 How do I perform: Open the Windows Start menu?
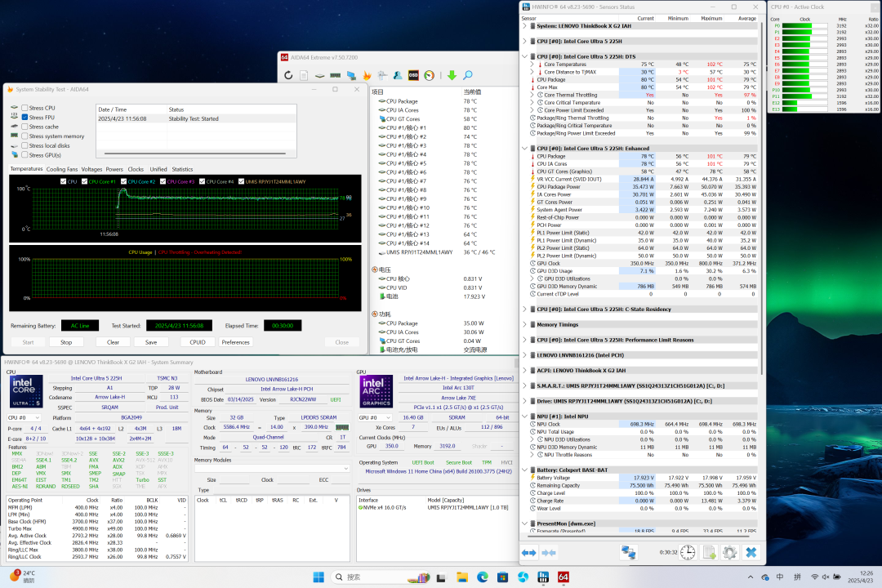click(x=318, y=577)
